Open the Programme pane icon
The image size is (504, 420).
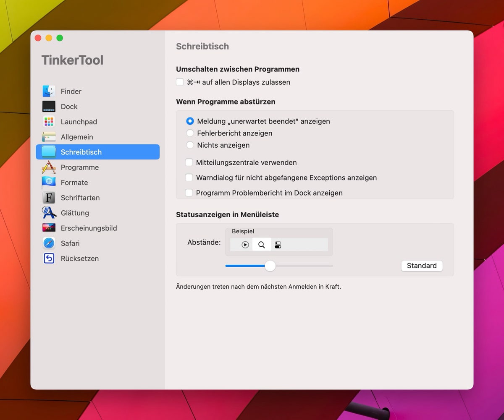pos(49,167)
